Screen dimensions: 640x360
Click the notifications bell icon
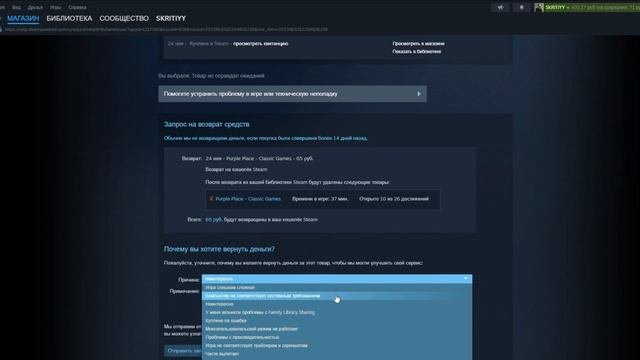[521, 7]
